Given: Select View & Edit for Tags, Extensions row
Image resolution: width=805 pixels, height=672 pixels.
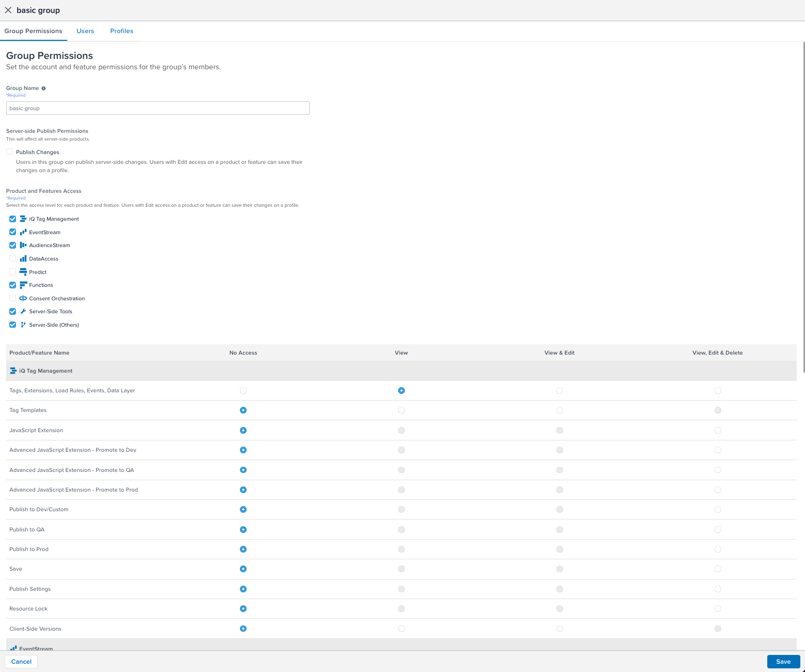Looking at the screenshot, I should coord(559,391).
